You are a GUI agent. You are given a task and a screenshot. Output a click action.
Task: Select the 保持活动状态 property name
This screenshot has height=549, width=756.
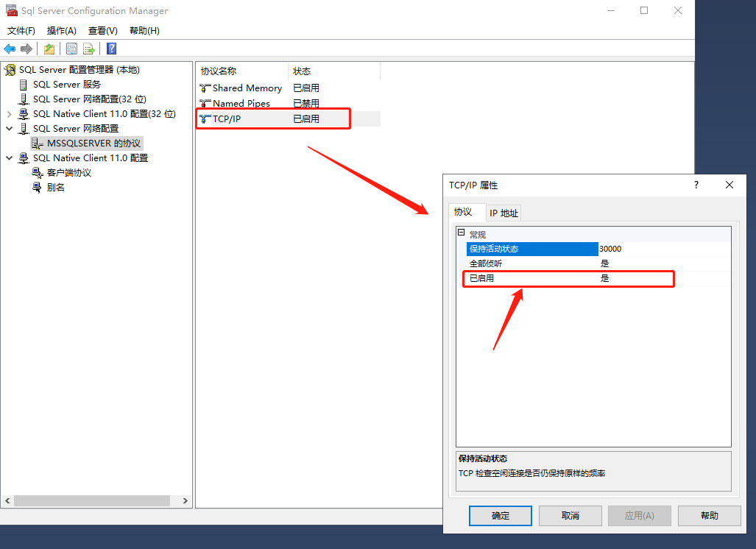point(532,249)
